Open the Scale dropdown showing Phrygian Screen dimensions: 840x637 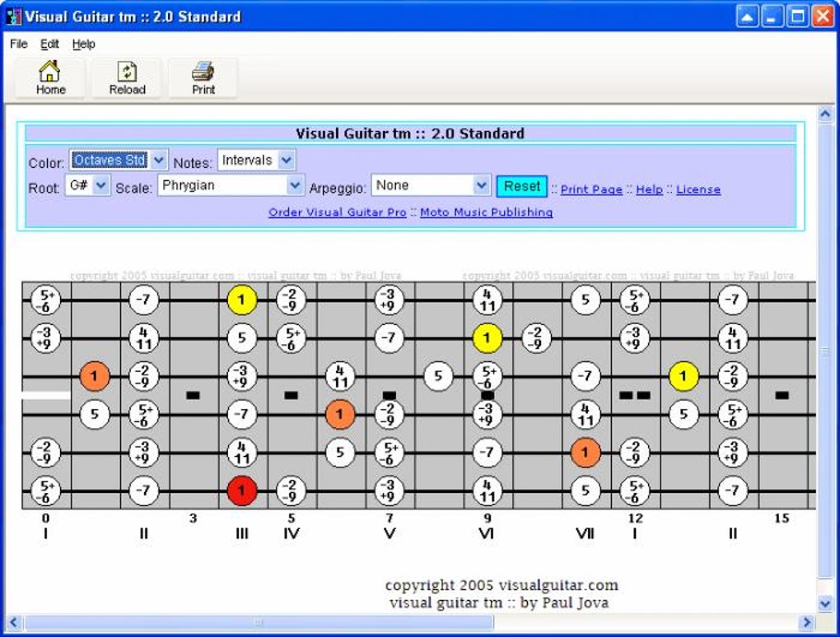[x=230, y=185]
